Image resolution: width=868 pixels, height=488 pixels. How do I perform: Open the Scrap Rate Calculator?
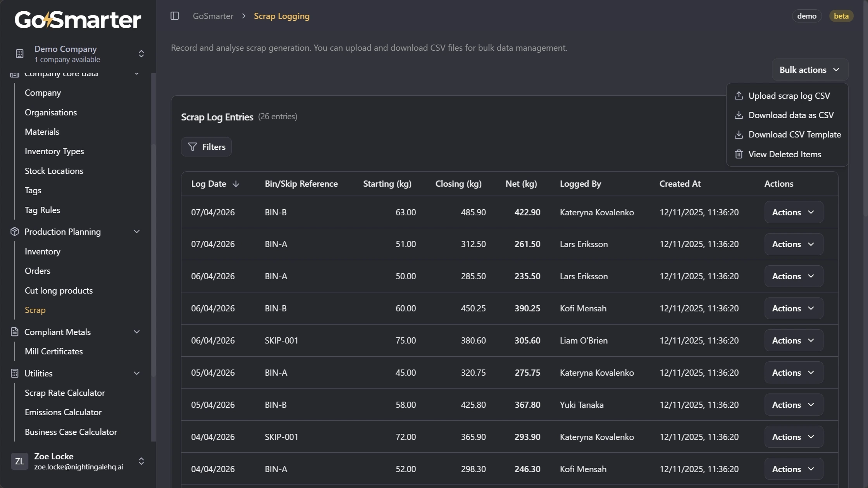point(65,393)
